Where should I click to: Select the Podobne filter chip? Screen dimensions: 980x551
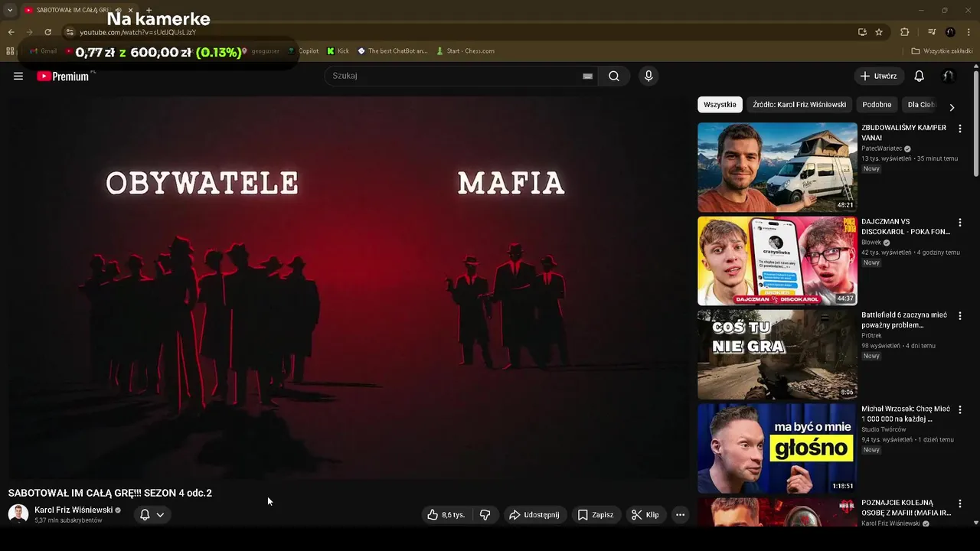click(877, 105)
